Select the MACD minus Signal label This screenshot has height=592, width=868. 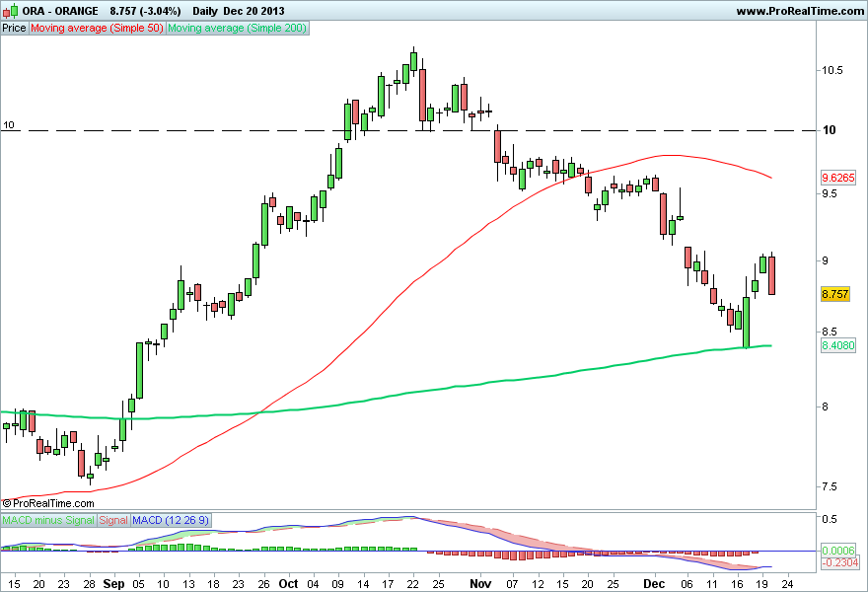[x=48, y=520]
